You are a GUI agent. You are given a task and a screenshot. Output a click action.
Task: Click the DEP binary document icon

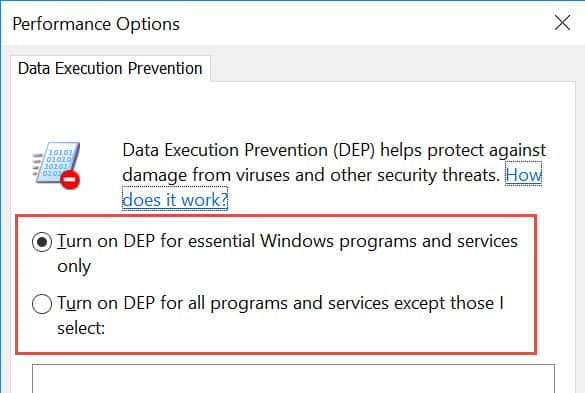tap(56, 164)
